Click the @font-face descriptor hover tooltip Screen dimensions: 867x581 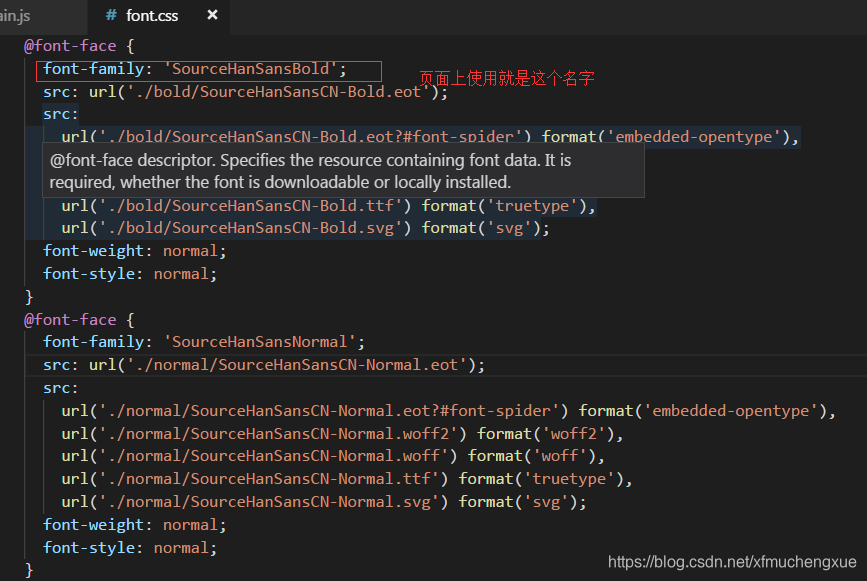coord(343,171)
